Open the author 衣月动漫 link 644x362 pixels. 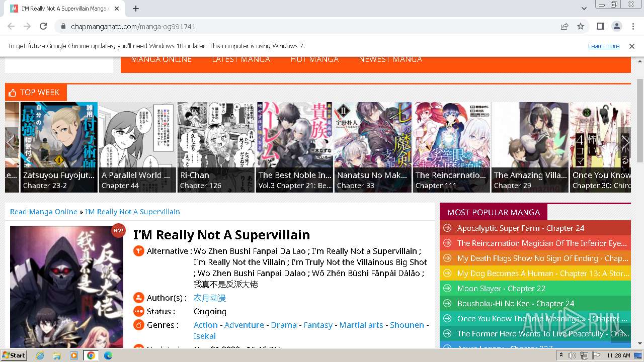[210, 298]
